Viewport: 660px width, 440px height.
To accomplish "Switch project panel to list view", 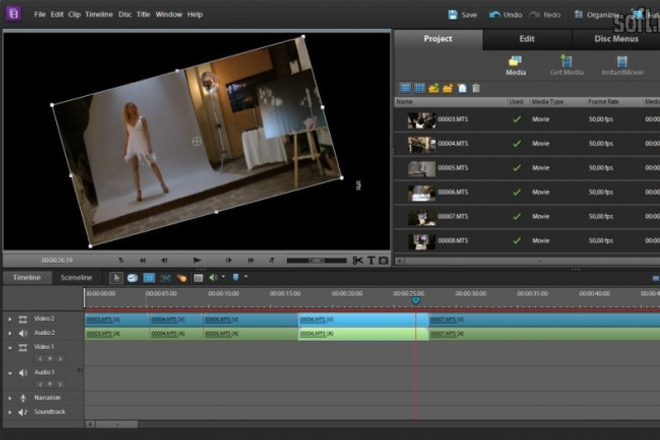I will [x=405, y=88].
